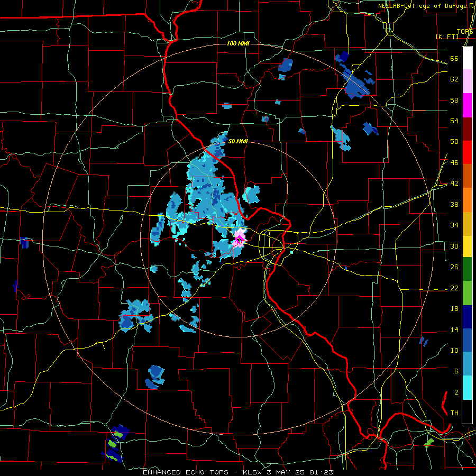Click the legend value 10
This screenshot has height=476, width=476.
coord(454,350)
